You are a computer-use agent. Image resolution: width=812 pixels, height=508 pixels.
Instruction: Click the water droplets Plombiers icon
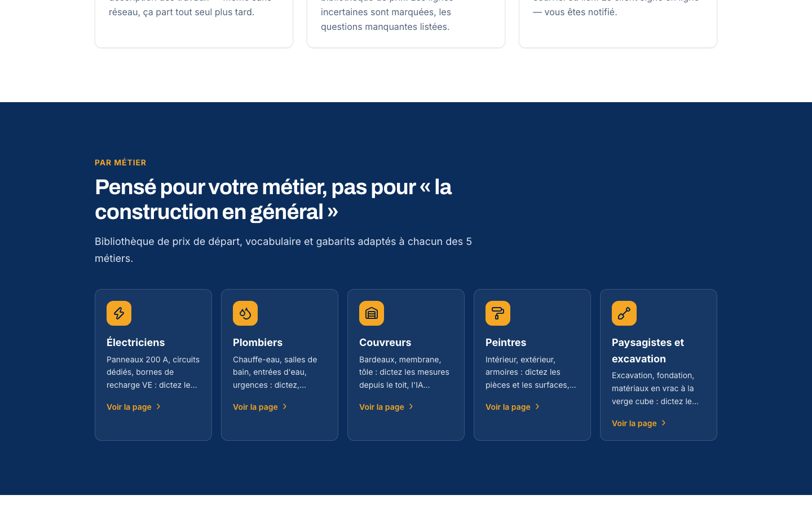pos(245,313)
